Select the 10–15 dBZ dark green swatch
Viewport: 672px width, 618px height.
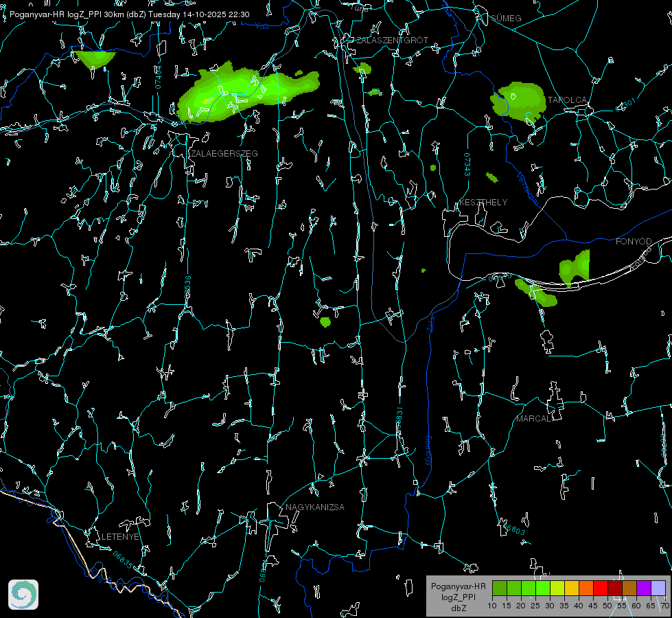tap(500, 588)
